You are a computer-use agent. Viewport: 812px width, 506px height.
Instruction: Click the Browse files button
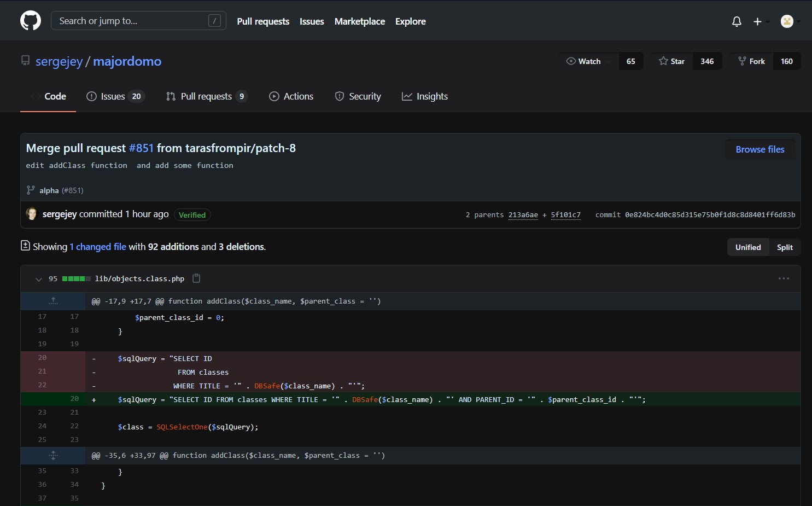760,149
